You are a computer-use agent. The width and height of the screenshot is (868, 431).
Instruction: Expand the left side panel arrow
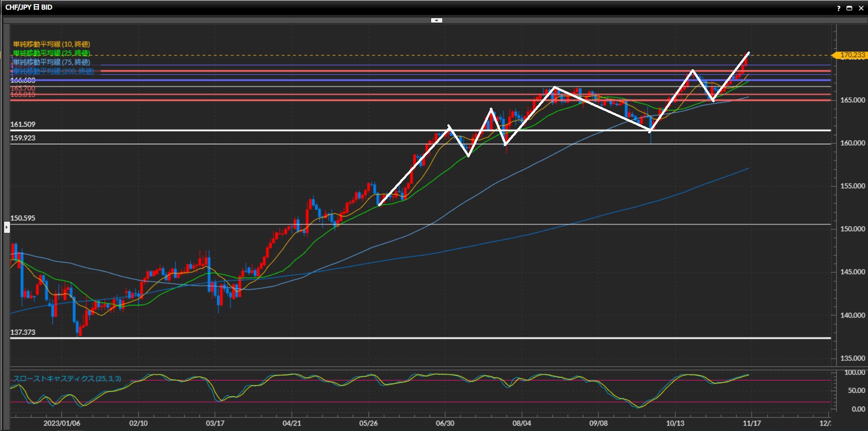click(x=7, y=227)
